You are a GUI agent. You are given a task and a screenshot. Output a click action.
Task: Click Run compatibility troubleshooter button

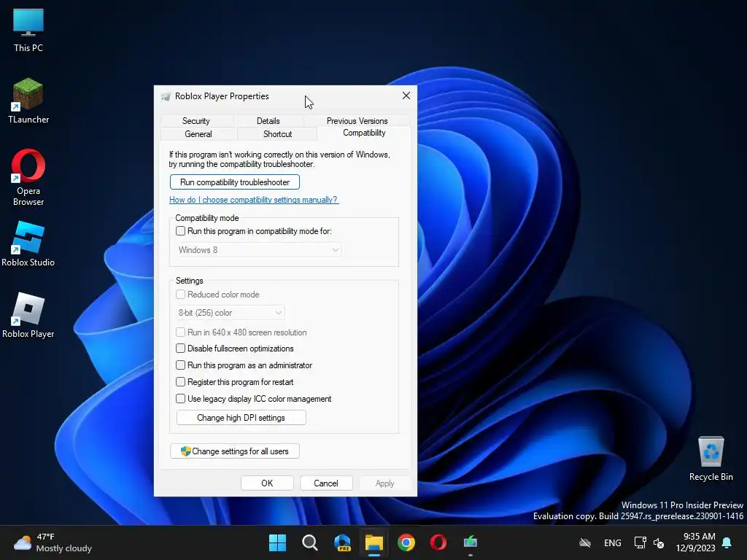tap(234, 182)
